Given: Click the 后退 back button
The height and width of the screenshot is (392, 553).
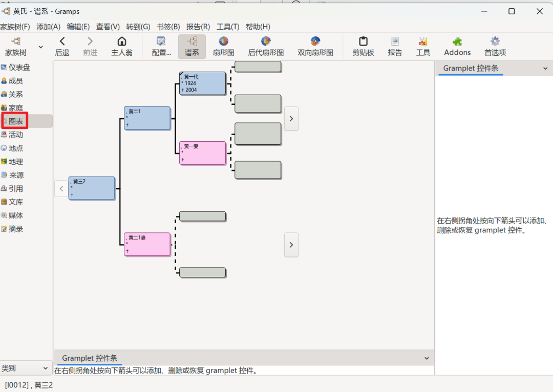Looking at the screenshot, I should point(62,46).
